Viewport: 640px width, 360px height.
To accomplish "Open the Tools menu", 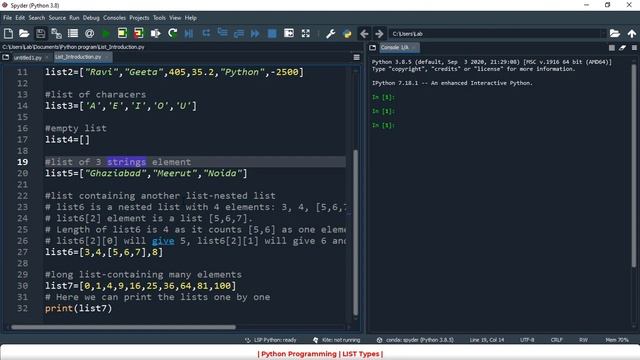I will [159, 18].
